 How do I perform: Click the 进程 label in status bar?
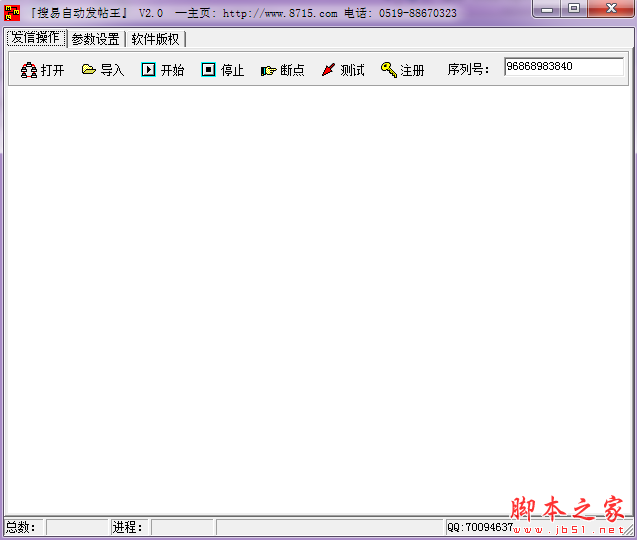127,527
